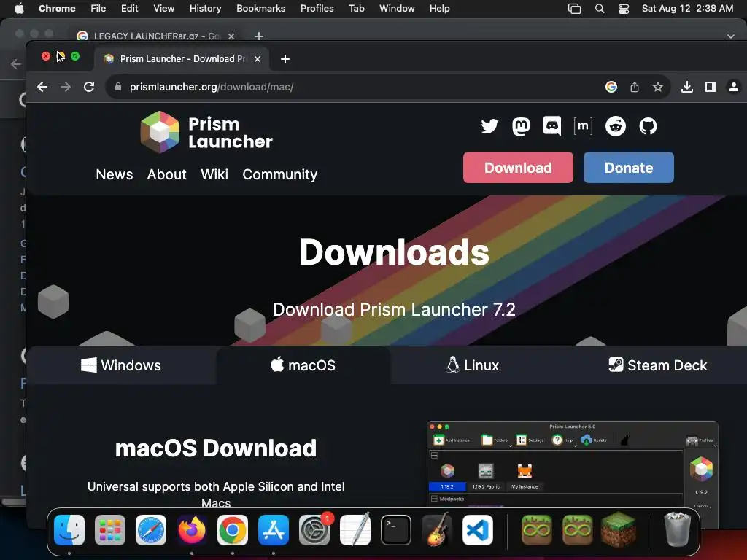
Task: Open the Bookmarks menu
Action: 260,8
